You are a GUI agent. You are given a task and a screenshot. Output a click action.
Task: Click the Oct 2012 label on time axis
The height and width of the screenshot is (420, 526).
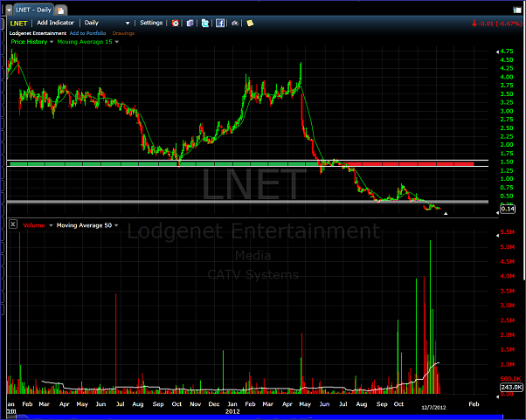pyautogui.click(x=398, y=404)
